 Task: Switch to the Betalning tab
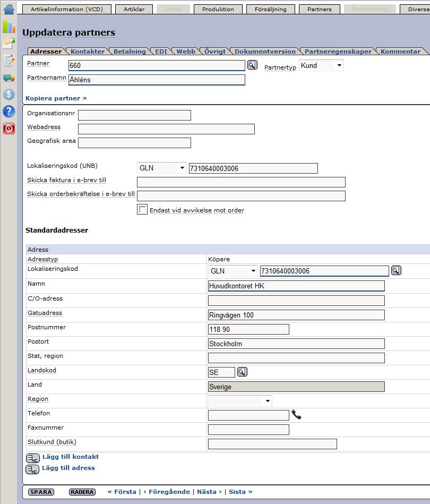[x=130, y=52]
